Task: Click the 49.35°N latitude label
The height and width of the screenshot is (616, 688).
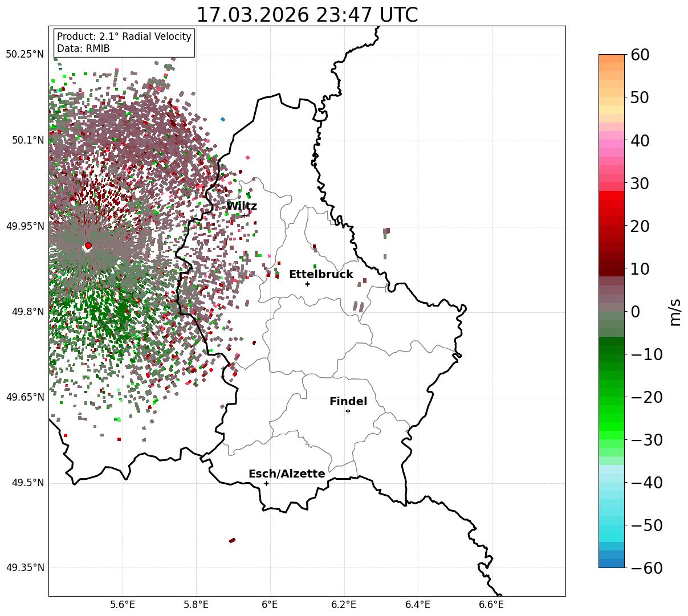Action: [25, 568]
